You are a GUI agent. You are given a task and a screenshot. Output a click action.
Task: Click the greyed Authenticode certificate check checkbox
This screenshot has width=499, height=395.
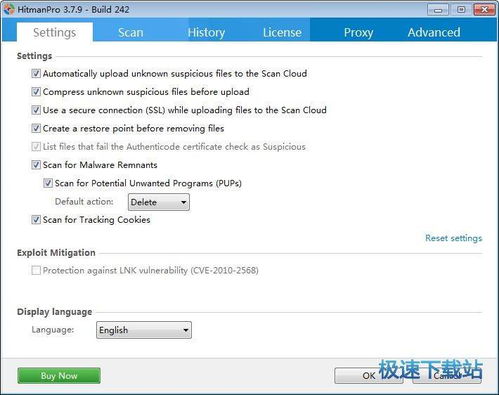(x=36, y=147)
